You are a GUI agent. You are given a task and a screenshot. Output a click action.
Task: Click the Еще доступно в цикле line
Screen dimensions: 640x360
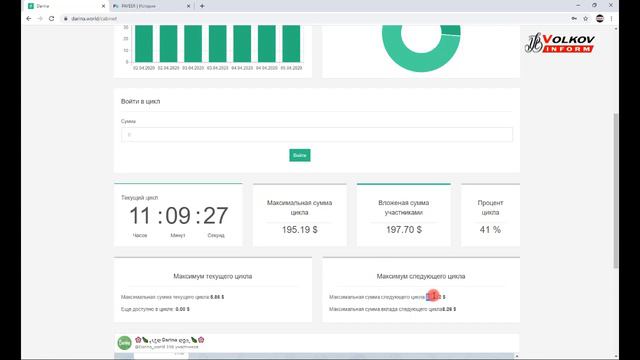click(x=155, y=309)
